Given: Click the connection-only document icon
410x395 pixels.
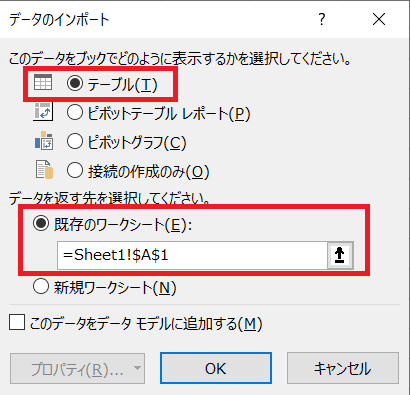Looking at the screenshot, I should [44, 170].
